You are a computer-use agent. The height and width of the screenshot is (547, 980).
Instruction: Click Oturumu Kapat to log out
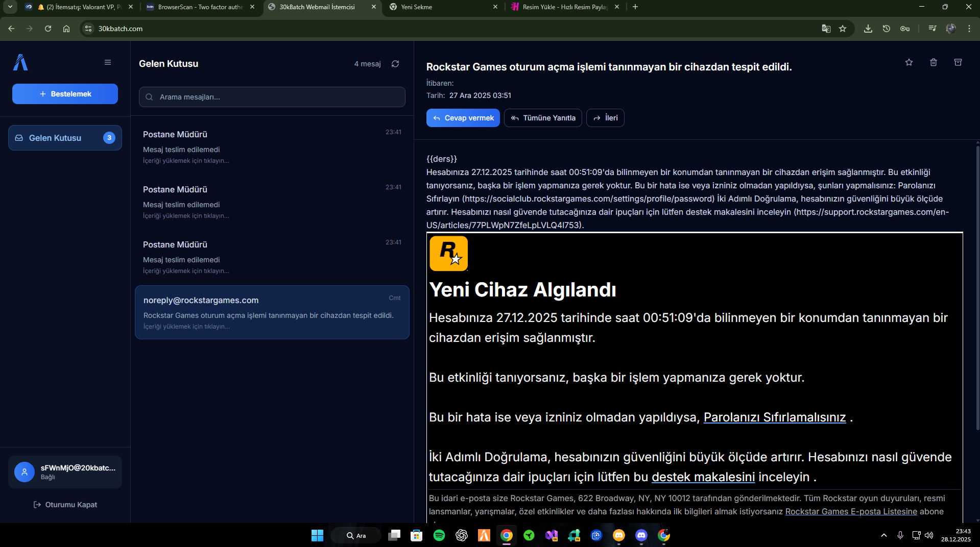(65, 505)
